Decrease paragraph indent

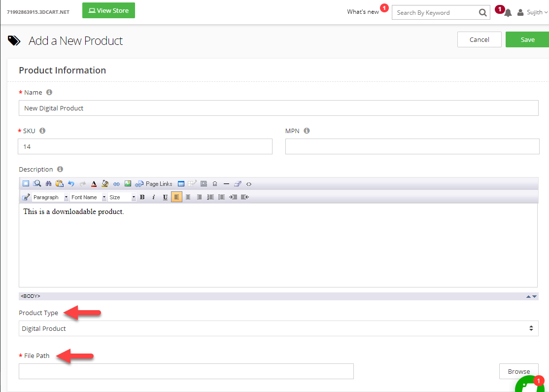pyautogui.click(x=245, y=197)
